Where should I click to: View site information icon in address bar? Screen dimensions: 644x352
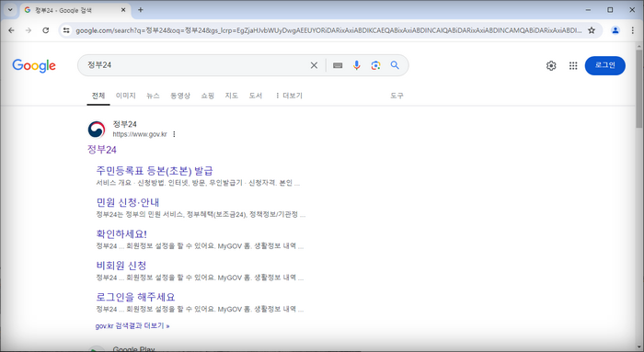66,30
